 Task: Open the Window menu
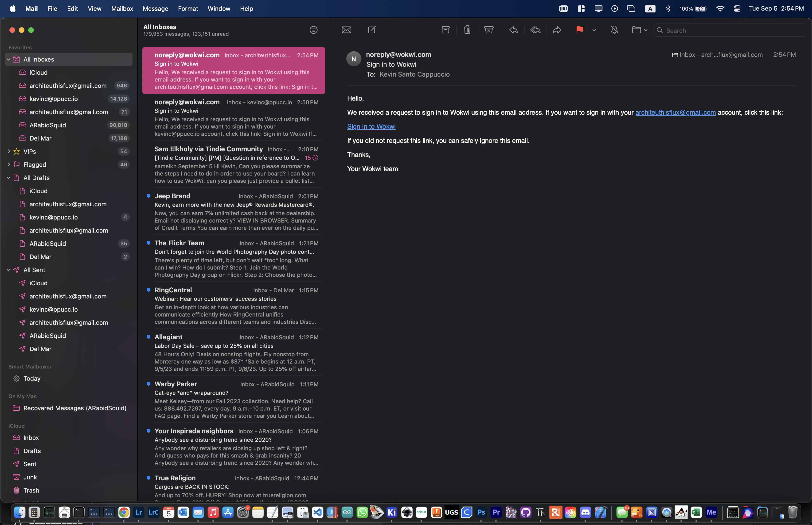tap(219, 8)
